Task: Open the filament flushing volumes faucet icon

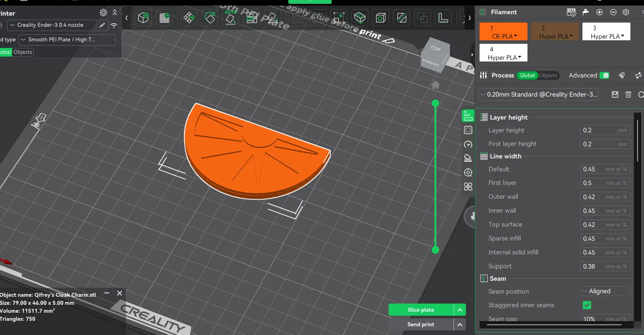Action: point(586,12)
